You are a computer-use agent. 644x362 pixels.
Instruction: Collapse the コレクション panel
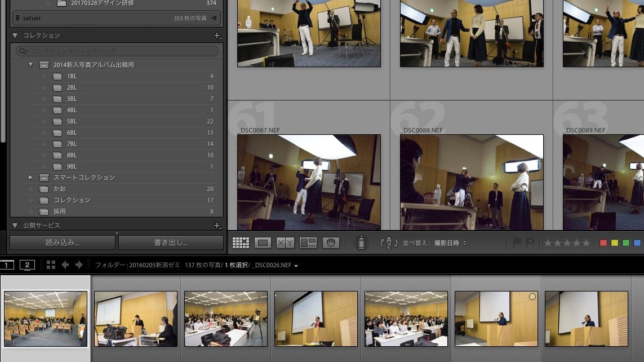(15, 36)
